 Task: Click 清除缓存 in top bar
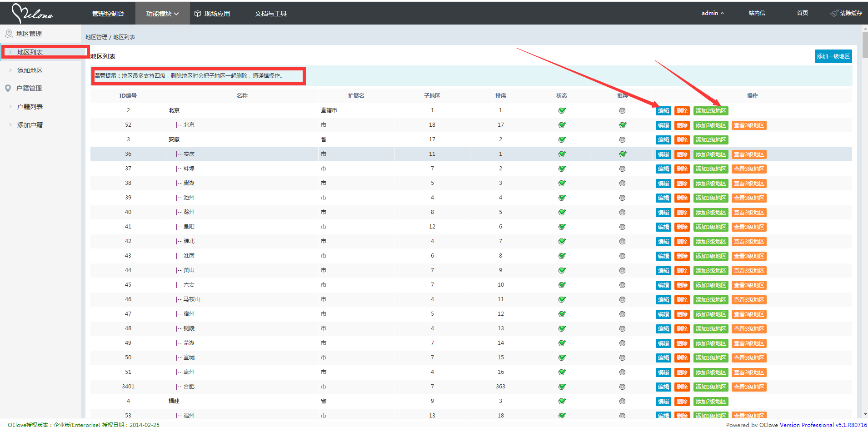click(x=851, y=13)
